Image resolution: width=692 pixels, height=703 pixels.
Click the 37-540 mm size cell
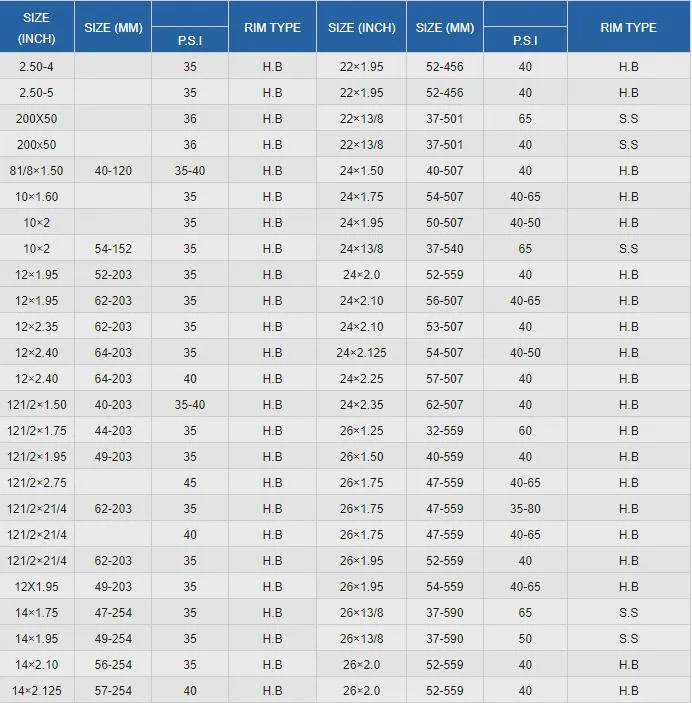pyautogui.click(x=445, y=249)
